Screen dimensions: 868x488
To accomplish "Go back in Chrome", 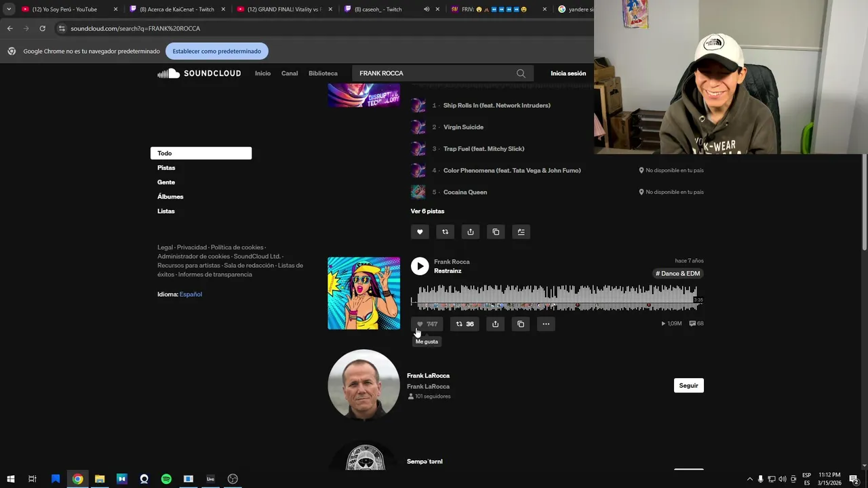I will pos(9,28).
